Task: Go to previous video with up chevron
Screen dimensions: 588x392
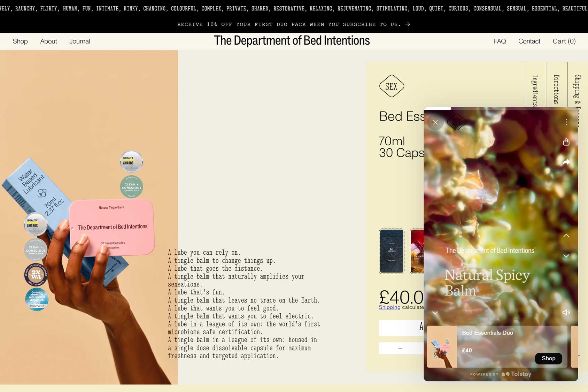Action: (x=566, y=236)
